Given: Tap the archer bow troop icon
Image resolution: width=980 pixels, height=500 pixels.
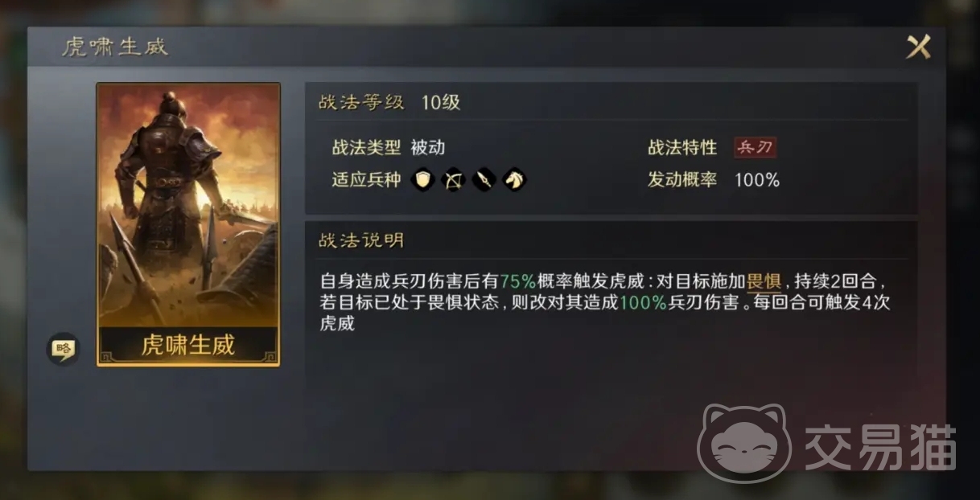Looking at the screenshot, I should coord(454,179).
